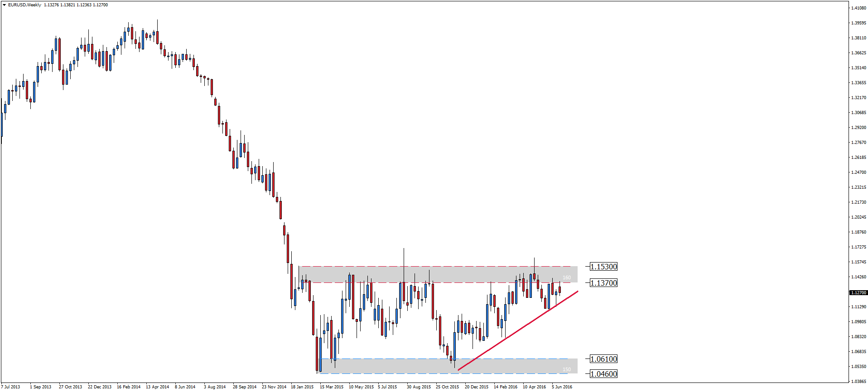Click the 1.09805 value on price axis

858,322
